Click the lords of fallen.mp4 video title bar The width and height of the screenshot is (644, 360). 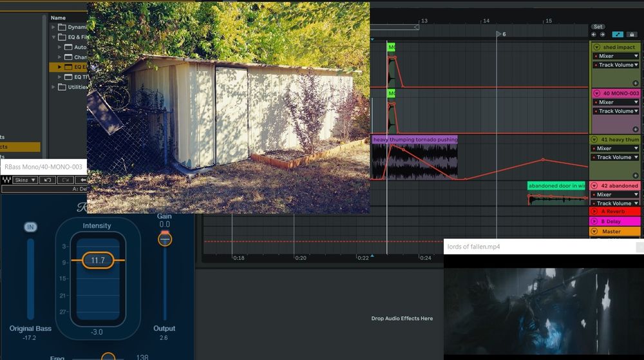[544, 247]
